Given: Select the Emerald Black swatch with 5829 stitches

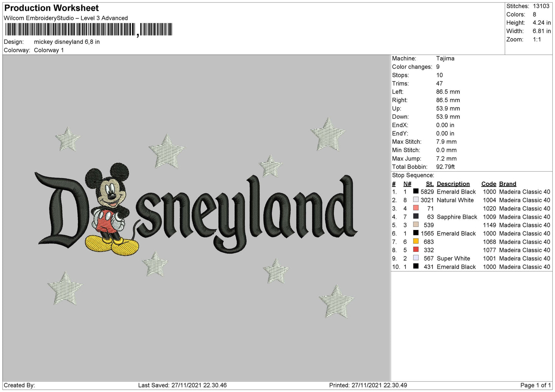Looking at the screenshot, I should (x=416, y=191).
